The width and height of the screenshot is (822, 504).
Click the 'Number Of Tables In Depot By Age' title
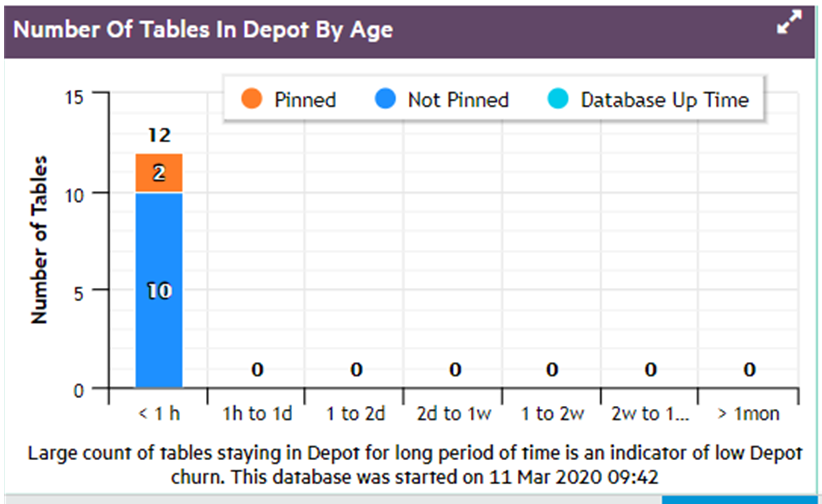pyautogui.click(x=203, y=30)
